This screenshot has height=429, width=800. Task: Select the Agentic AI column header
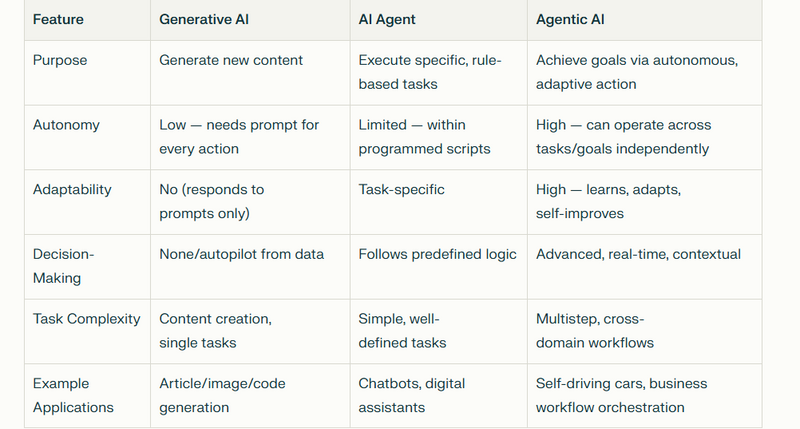coord(570,19)
